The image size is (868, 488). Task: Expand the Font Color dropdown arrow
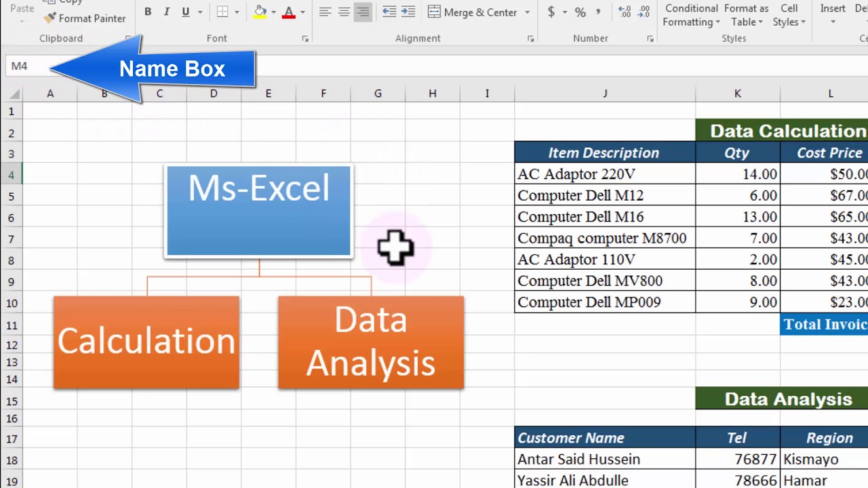(x=302, y=12)
